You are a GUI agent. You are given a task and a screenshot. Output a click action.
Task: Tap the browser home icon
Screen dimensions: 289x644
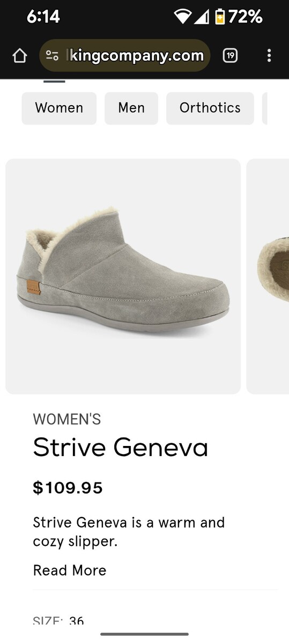point(19,55)
